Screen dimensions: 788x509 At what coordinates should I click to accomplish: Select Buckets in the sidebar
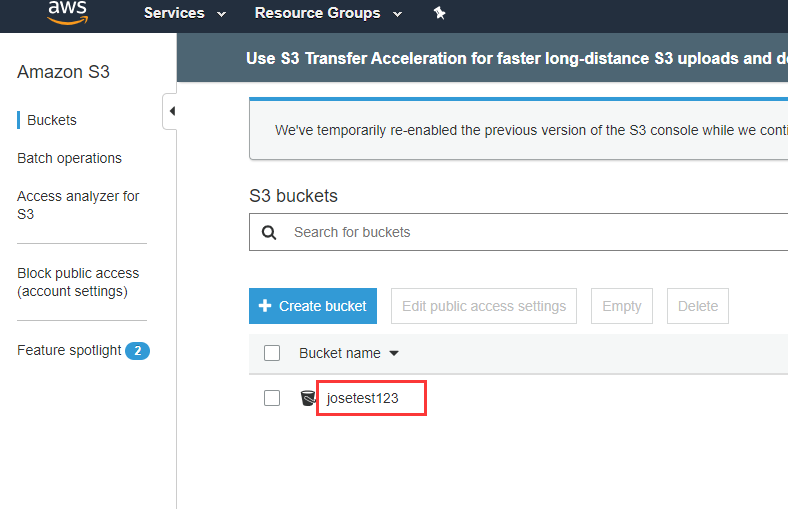point(52,120)
